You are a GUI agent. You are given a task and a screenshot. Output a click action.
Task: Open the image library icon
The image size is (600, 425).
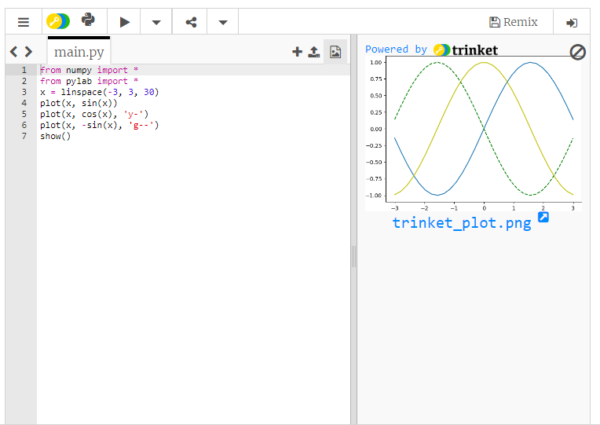[x=335, y=52]
